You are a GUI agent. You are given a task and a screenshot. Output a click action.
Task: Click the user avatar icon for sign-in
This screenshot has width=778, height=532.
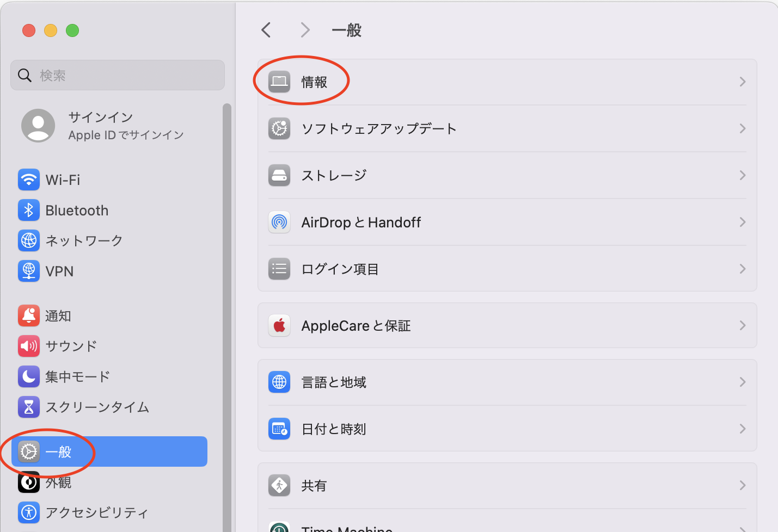pos(38,126)
